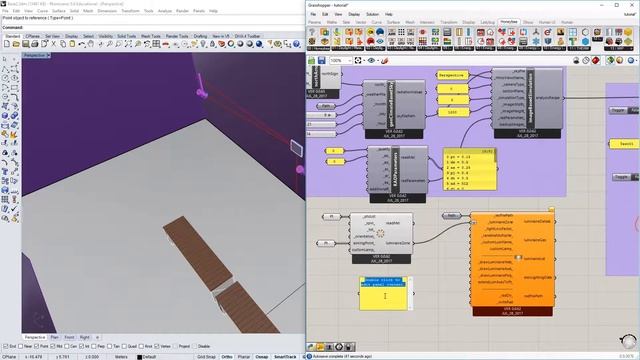This screenshot has height=360, width=640.
Task: Select the Pan hand tool in Rhino
Action: [91, 44]
